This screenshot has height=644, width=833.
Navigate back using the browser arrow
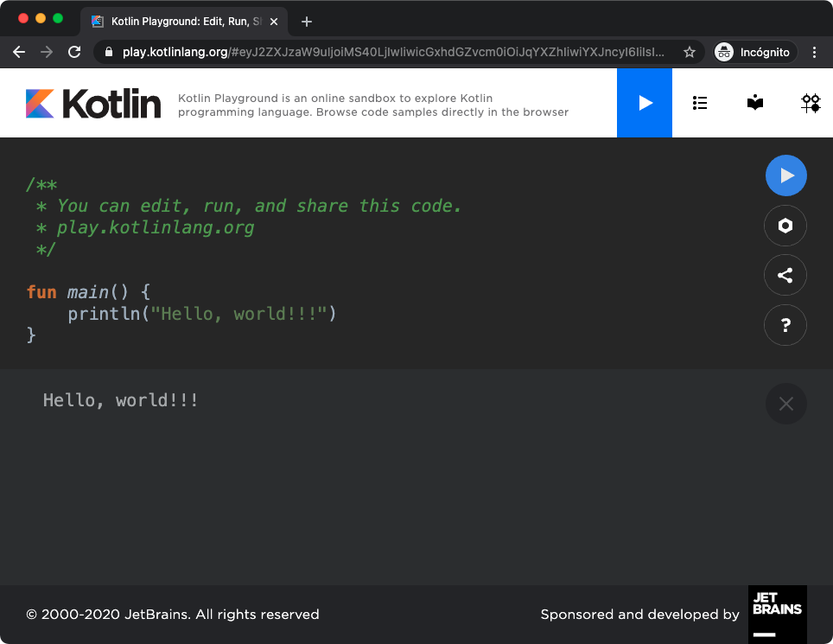point(19,52)
